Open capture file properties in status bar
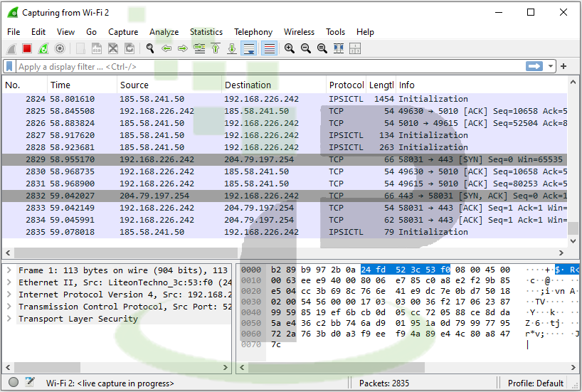 click(x=30, y=383)
